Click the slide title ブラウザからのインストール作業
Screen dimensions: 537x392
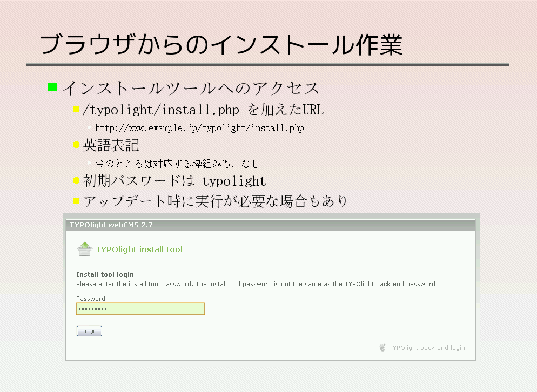[221, 44]
